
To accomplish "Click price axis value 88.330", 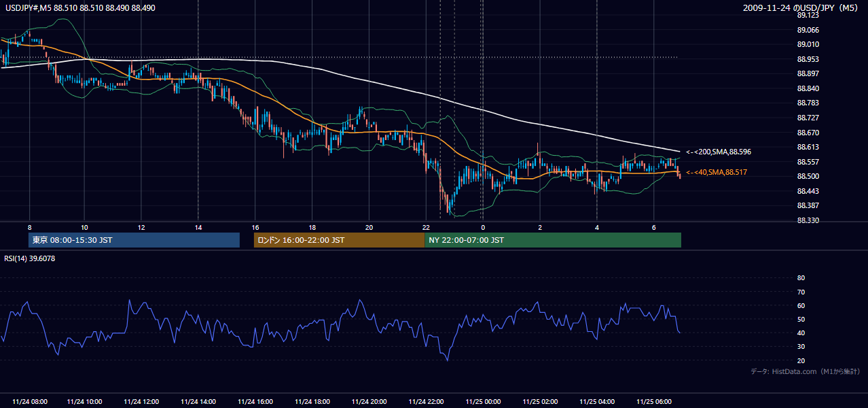I will click(x=808, y=220).
